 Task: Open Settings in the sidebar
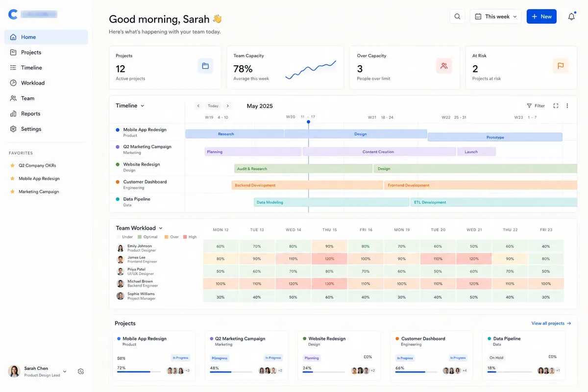tap(46, 129)
